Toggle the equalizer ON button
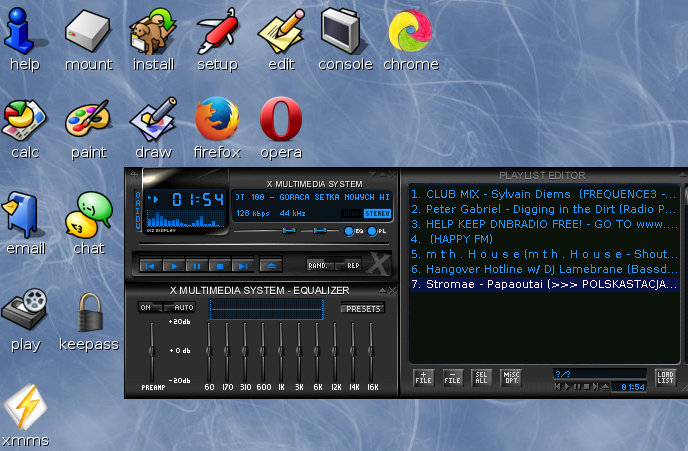The image size is (688, 451). [x=150, y=307]
